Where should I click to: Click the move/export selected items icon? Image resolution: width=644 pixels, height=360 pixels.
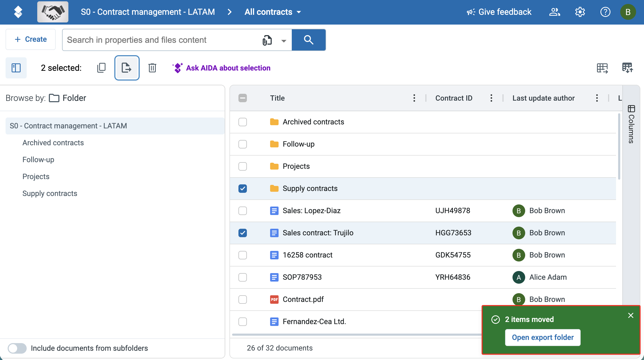pyautogui.click(x=127, y=68)
